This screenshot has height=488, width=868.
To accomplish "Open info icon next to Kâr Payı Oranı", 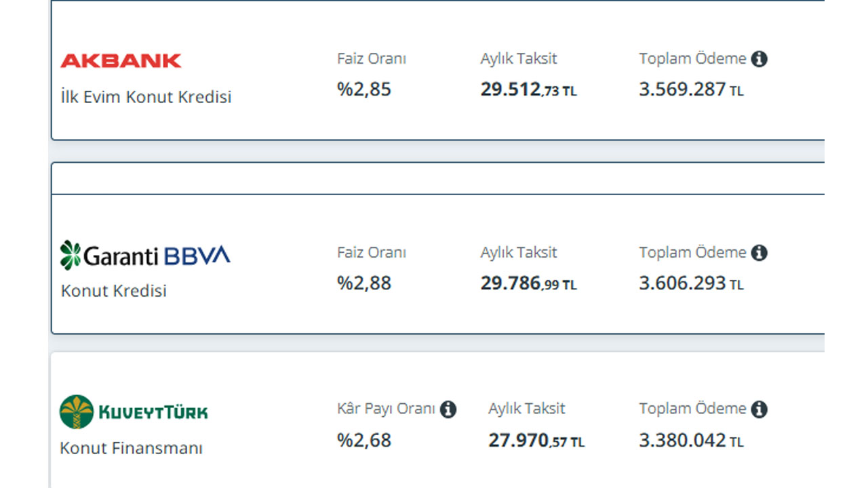I will [x=448, y=409].
